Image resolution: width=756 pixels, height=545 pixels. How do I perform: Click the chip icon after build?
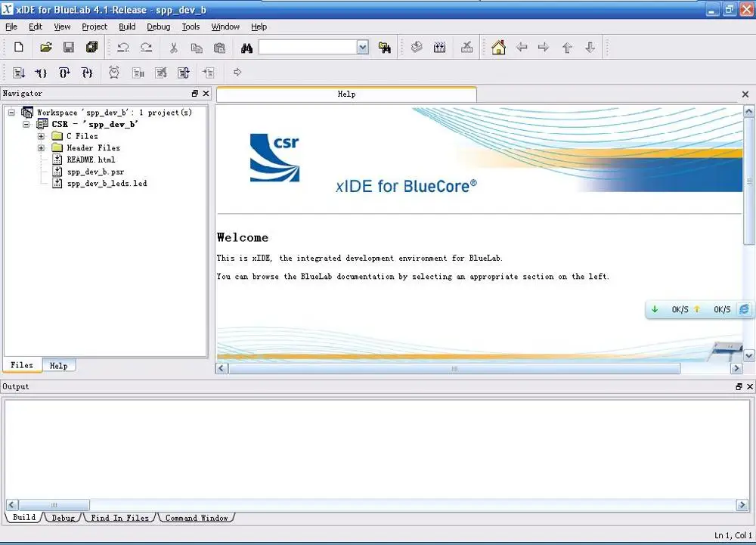[439, 47]
